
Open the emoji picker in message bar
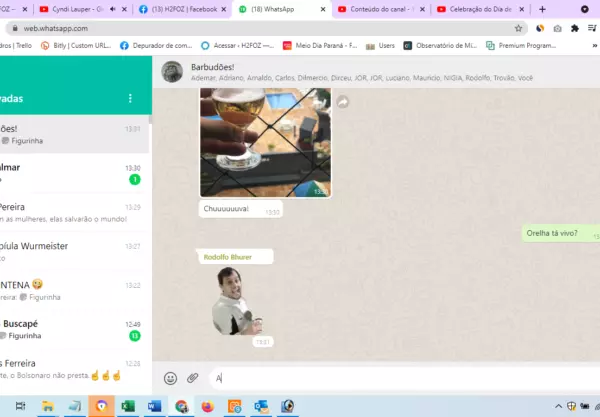coord(170,378)
